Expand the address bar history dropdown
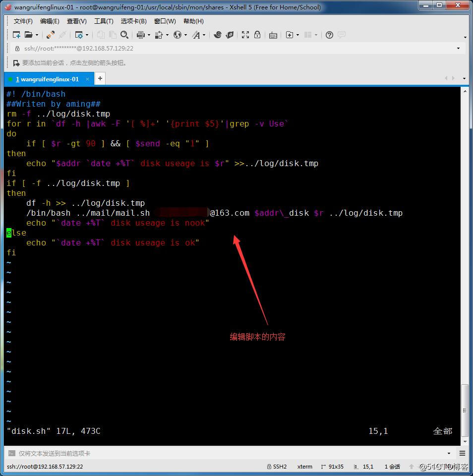473x476 pixels. pos(458,49)
